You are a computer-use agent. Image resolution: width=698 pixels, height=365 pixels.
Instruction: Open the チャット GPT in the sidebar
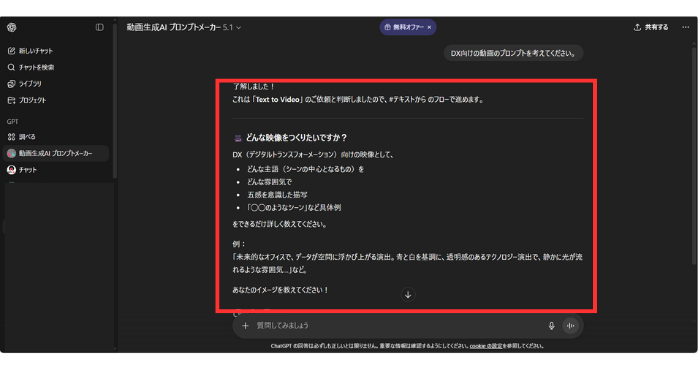click(22, 170)
